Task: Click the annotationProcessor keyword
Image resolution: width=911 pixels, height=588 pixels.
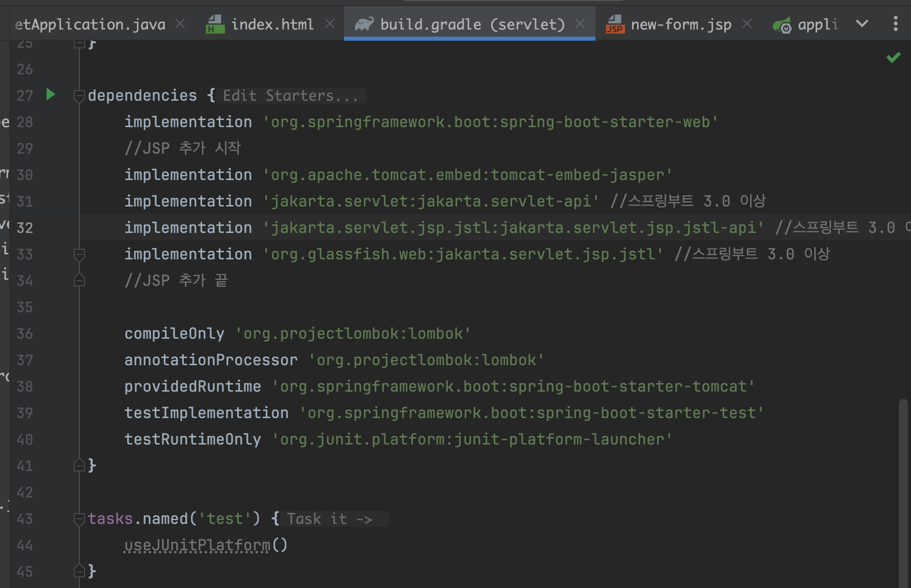Action: [211, 360]
